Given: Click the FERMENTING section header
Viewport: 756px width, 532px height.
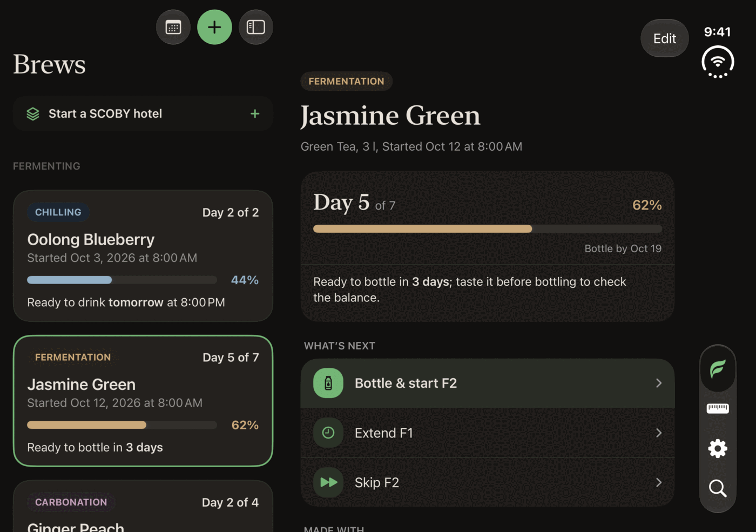Looking at the screenshot, I should click(46, 166).
